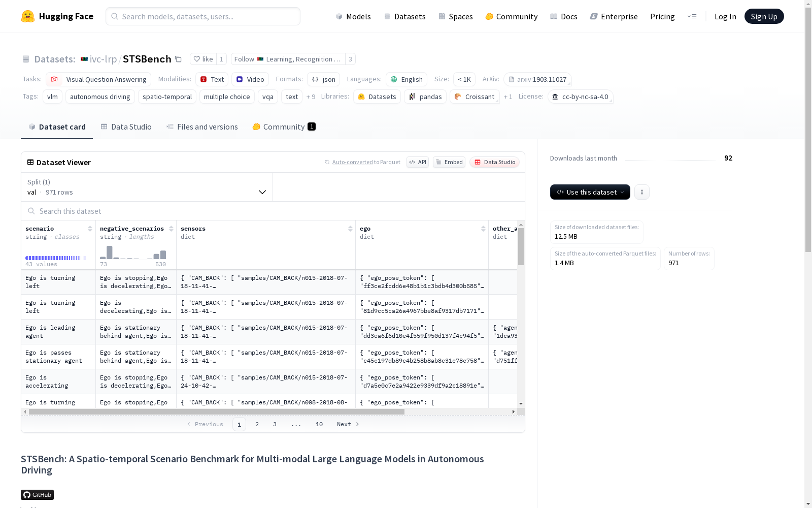
Task: Click the size tag < 1K
Action: (x=464, y=79)
